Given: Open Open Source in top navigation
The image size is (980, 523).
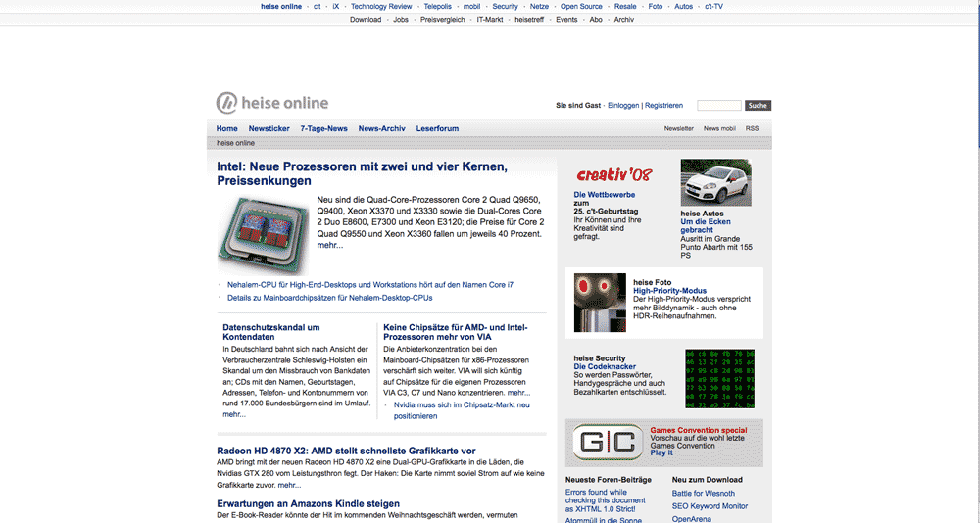Looking at the screenshot, I should coord(581,6).
